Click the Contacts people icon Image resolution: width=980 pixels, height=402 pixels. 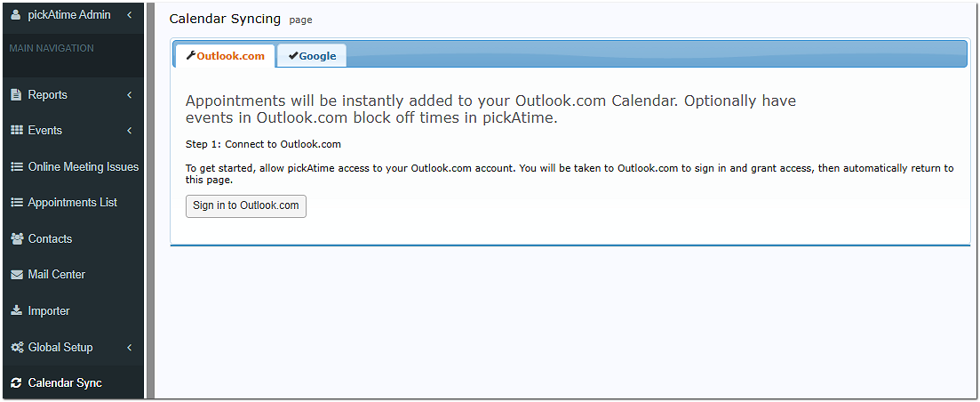(16, 239)
